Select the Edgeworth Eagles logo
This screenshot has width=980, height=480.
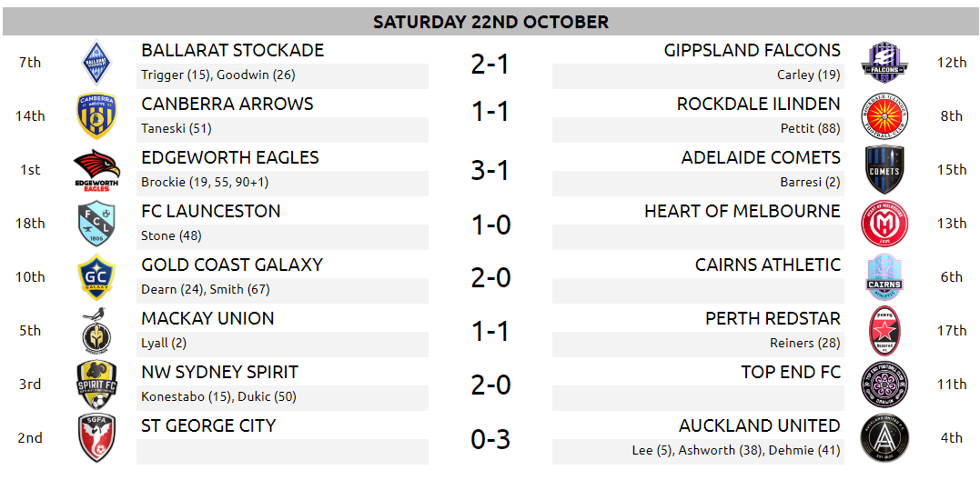pyautogui.click(x=96, y=170)
